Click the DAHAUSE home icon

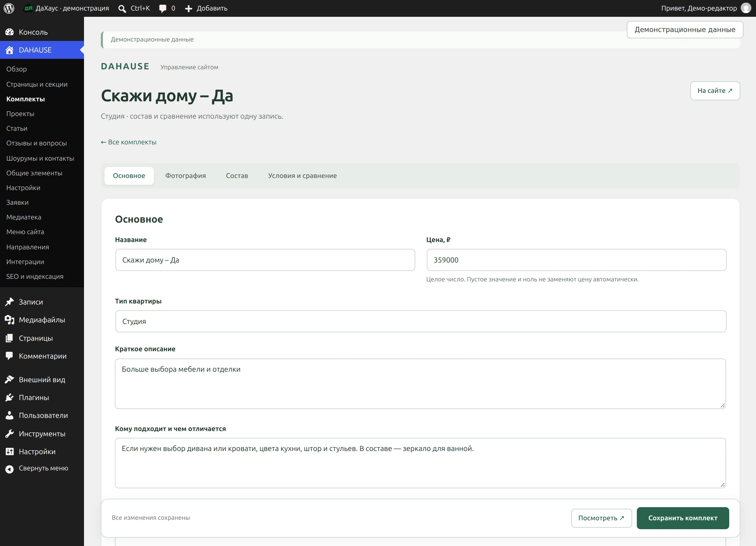coord(9,50)
